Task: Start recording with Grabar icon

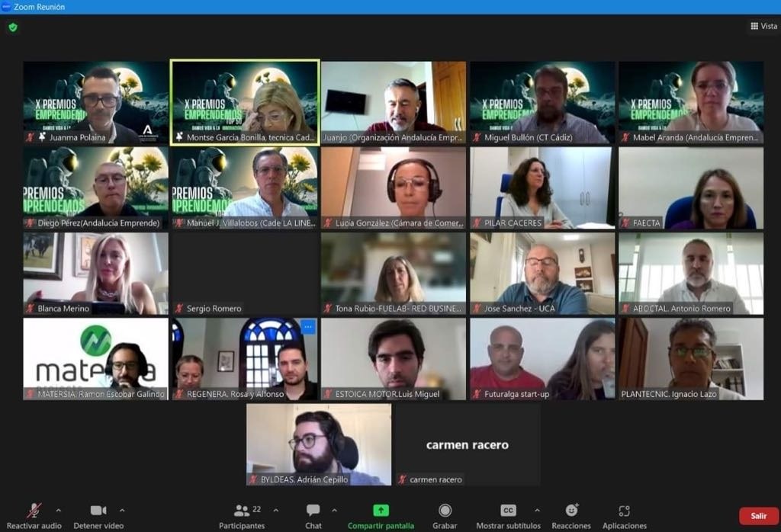Action: pos(445,511)
